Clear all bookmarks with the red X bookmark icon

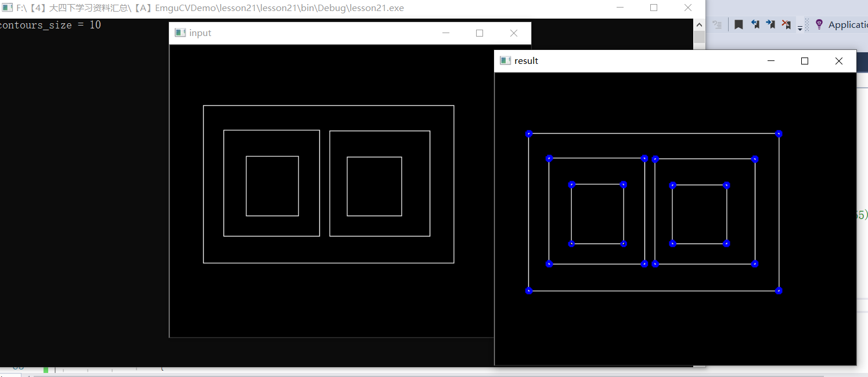tap(787, 24)
